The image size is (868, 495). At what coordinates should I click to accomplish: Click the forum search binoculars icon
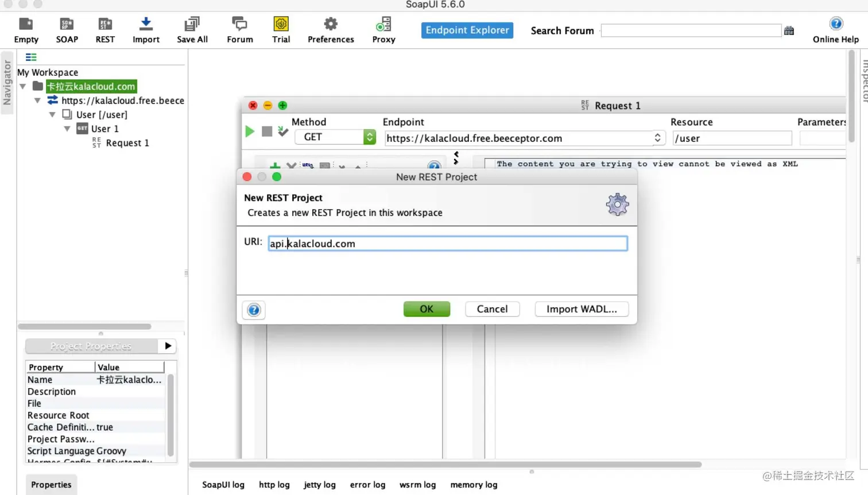789,30
